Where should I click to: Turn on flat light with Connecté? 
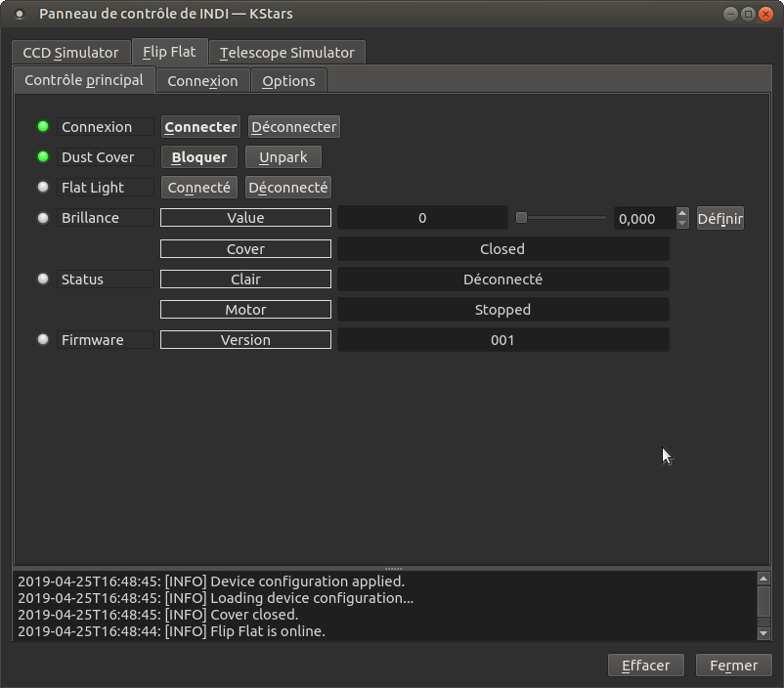(x=199, y=188)
